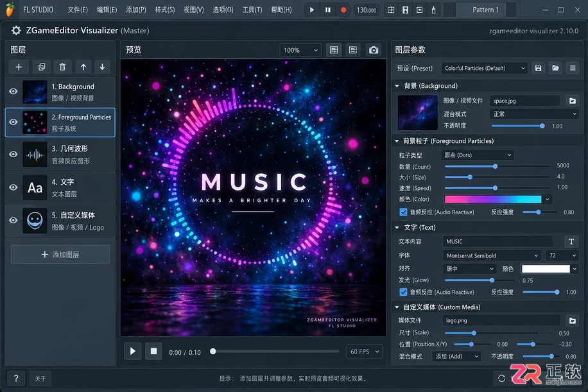The image size is (588, 392).
Task: Collapse the 前景粒子 (Foreground Particles) section
Action: point(397,141)
